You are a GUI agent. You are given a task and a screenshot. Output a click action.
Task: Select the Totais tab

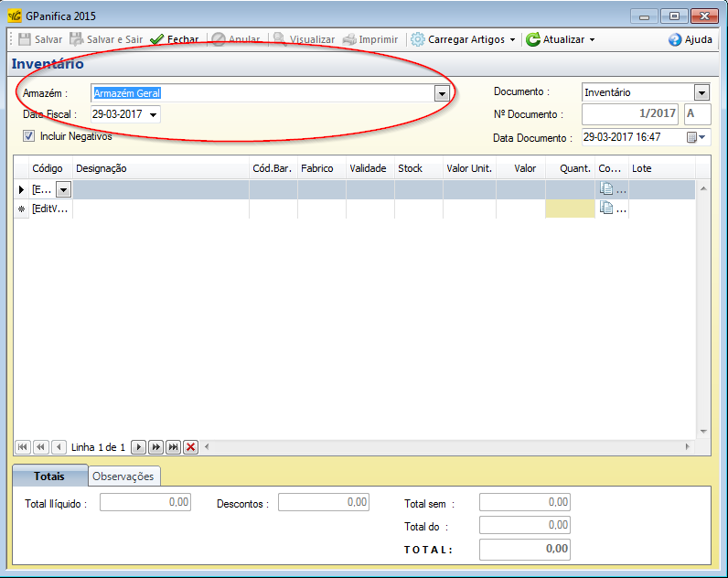(x=49, y=476)
